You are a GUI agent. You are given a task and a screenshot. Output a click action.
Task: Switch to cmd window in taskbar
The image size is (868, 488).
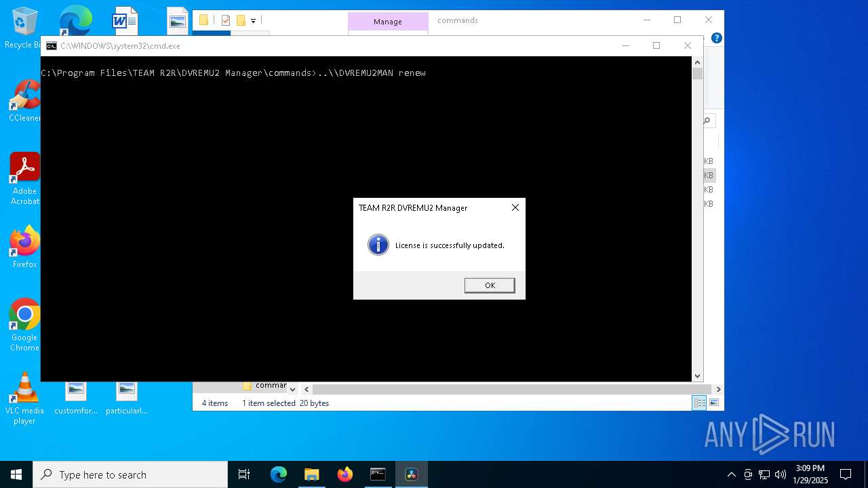(378, 474)
